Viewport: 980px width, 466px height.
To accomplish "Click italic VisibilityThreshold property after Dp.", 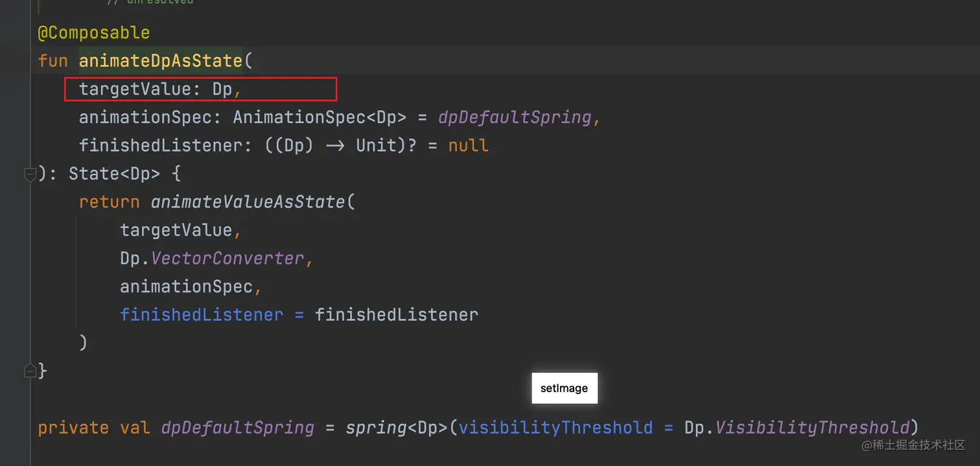I will (x=812, y=428).
